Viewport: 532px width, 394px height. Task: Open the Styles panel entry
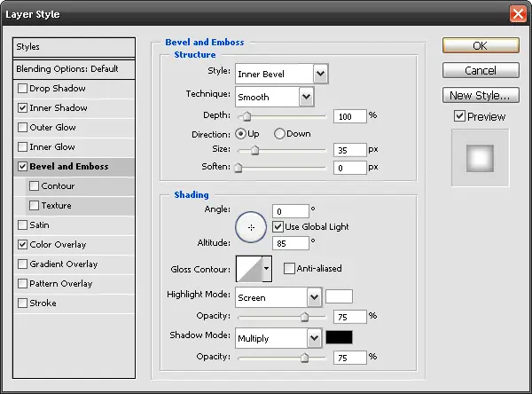pos(74,47)
